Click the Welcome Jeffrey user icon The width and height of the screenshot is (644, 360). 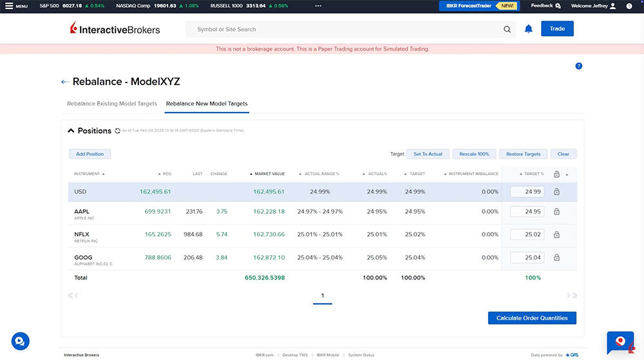coord(613,6)
